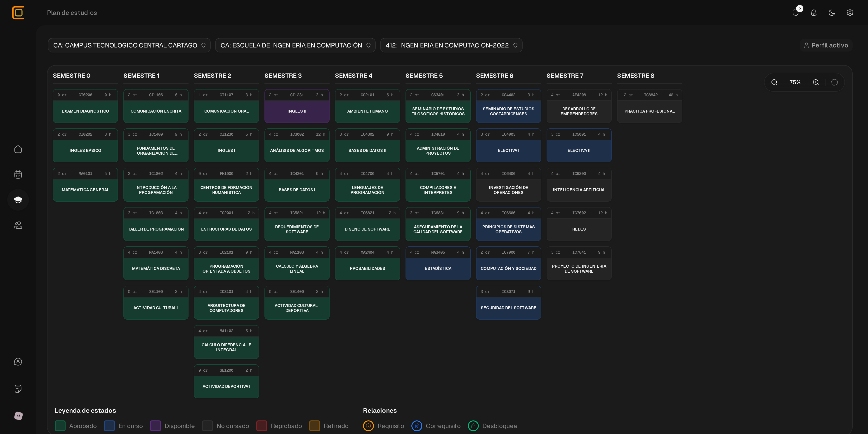Click the Aprobado green color swatch
The width and height of the screenshot is (868, 434).
coord(60,426)
